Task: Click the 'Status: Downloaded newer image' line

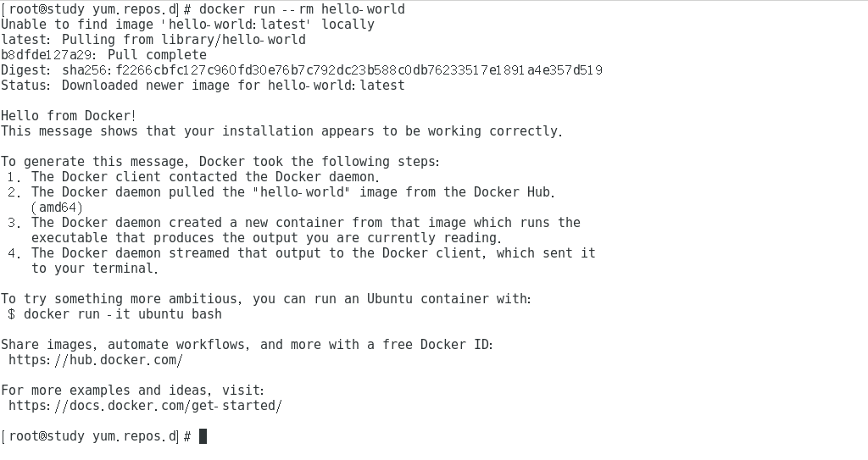Action: pos(203,86)
